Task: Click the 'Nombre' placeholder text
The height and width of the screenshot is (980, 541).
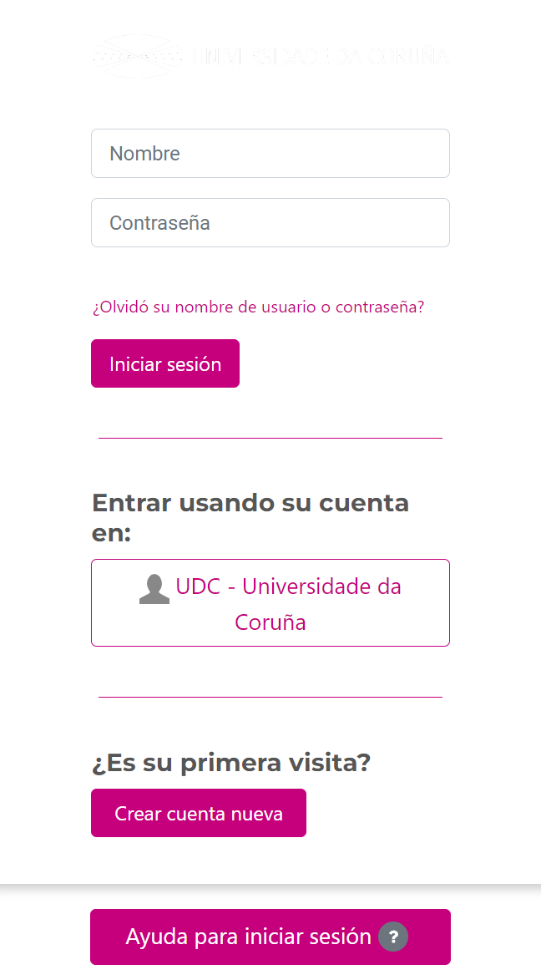Action: tap(144, 154)
